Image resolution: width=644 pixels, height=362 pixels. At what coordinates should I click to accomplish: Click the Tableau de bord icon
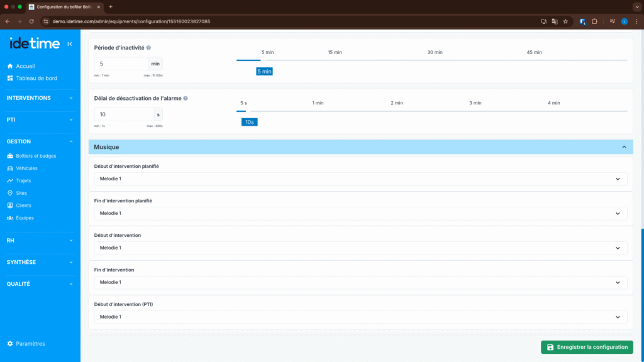coord(10,78)
